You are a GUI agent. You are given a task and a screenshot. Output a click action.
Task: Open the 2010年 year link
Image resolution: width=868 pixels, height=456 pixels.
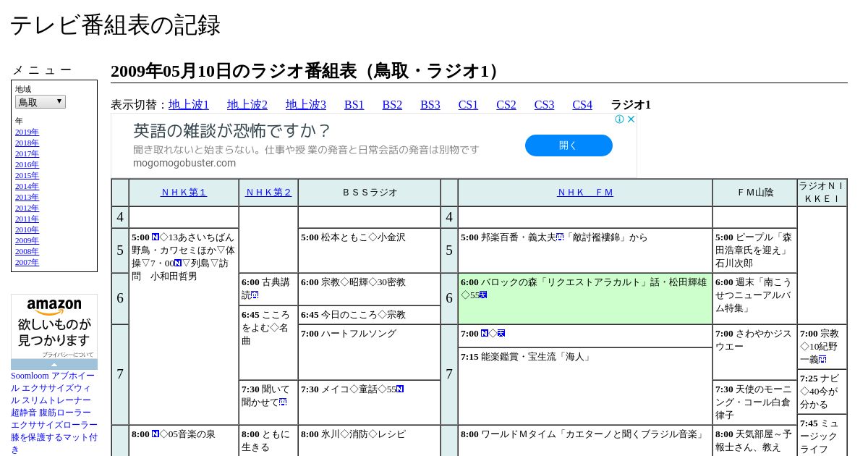click(x=27, y=229)
